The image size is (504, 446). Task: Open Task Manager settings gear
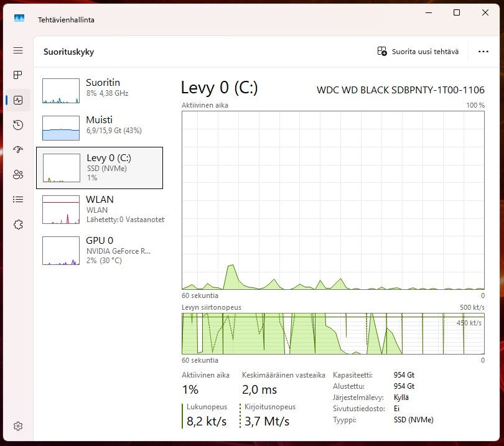(18, 426)
